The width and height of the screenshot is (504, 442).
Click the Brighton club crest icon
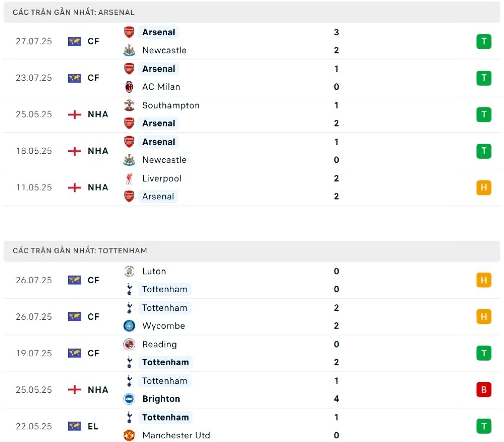pos(129,399)
